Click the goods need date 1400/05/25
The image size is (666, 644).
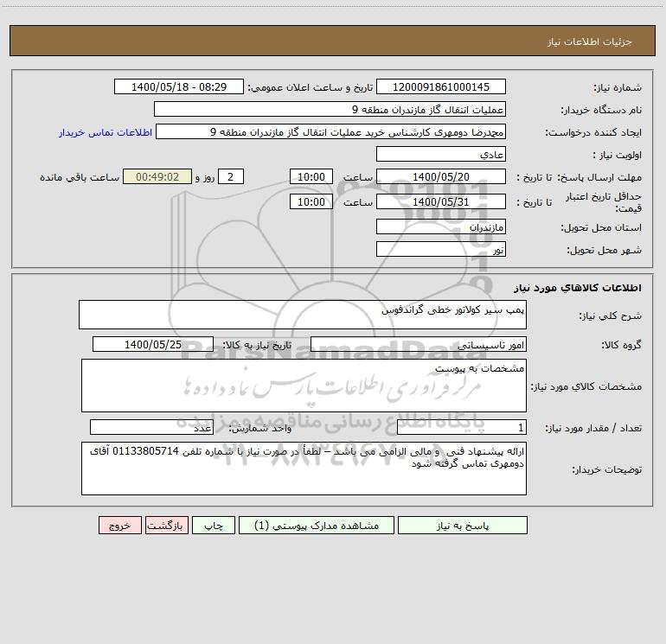pos(153,344)
